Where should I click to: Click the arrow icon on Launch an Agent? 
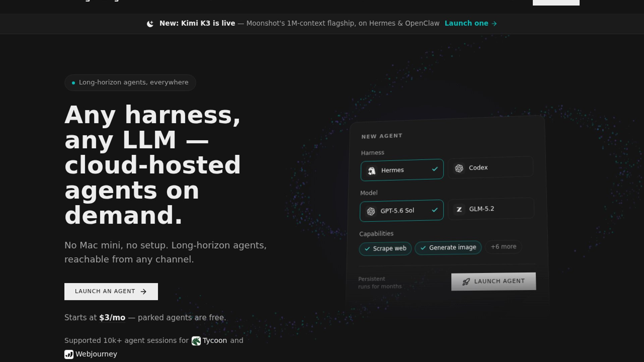point(144,292)
